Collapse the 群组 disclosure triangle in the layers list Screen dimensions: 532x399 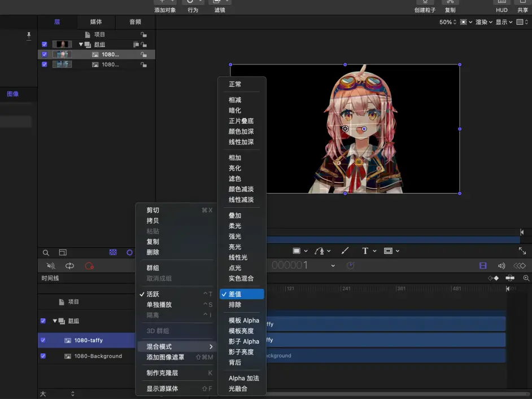(81, 45)
